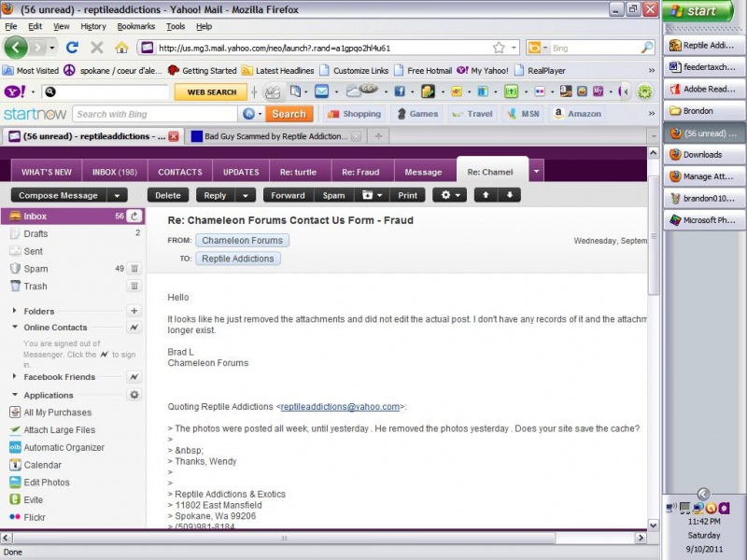Open the Facebook icon in Yahoo toolbar
This screenshot has height=560, width=747.
pos(400,91)
